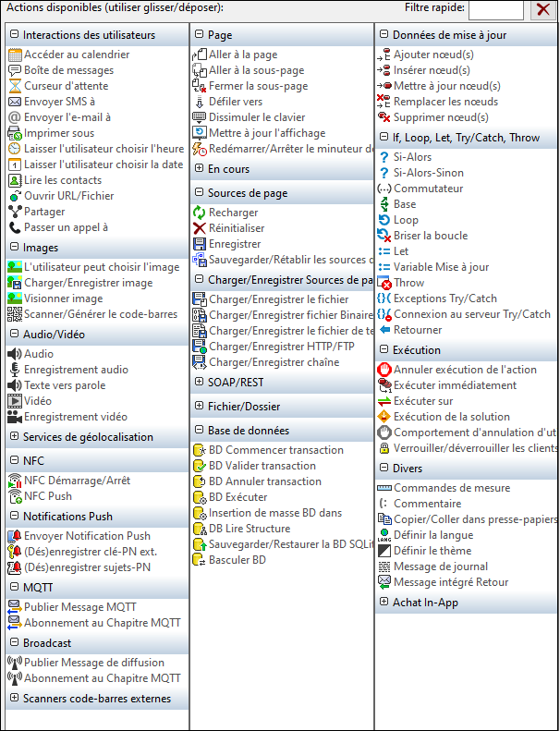Collapse the Base de données group
Screen dimensions: 560x731
click(x=200, y=430)
